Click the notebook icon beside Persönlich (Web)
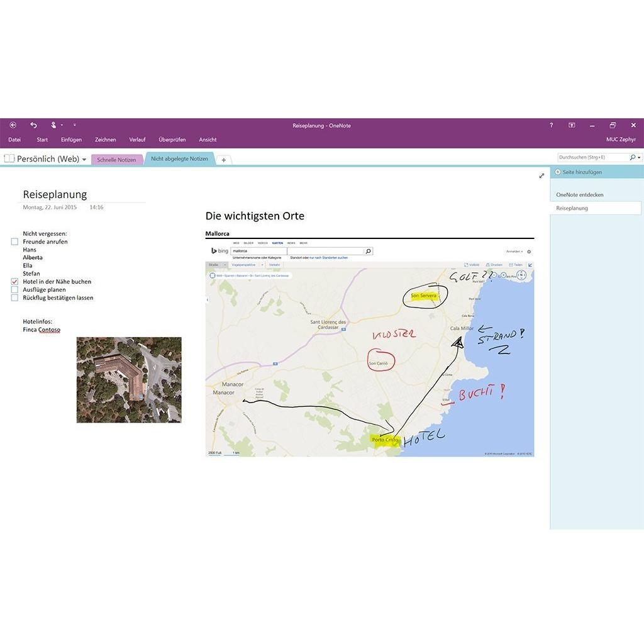Image resolution: width=644 pixels, height=644 pixels. point(9,158)
